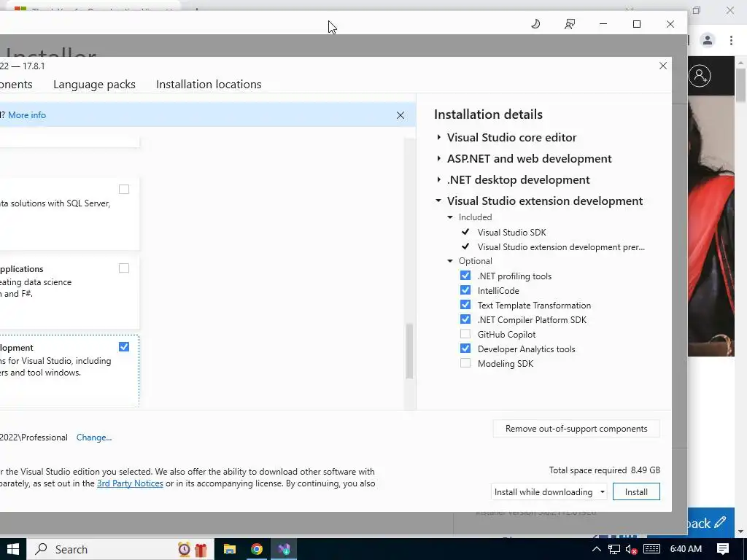Collapse the Optional section
Image resolution: width=747 pixels, height=560 pixels.
tap(450, 261)
